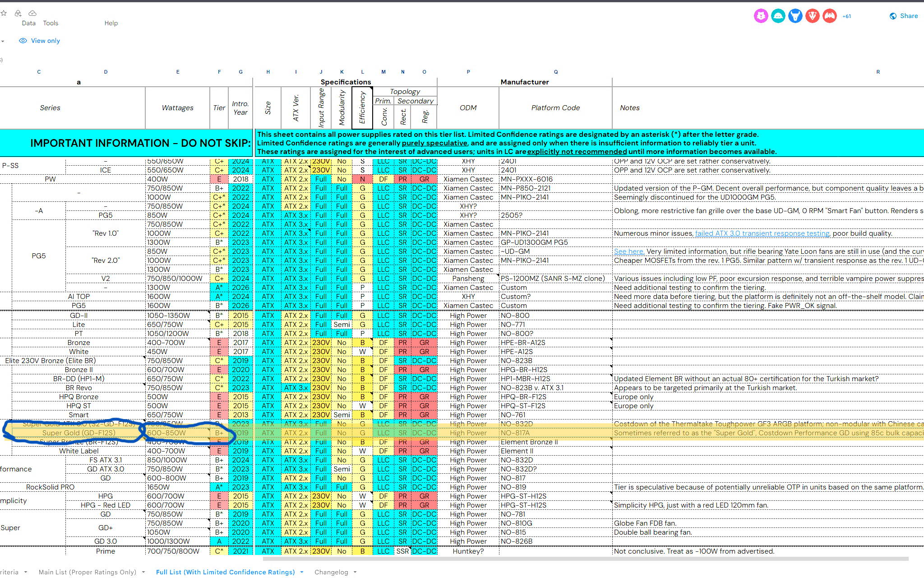This screenshot has width=924, height=578.
Task: Open the Tools menu
Action: point(51,23)
